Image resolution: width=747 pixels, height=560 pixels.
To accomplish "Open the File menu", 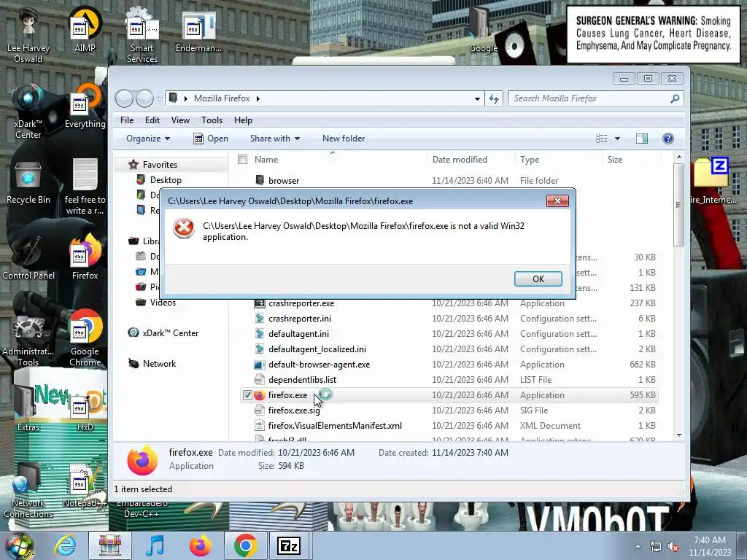I will pos(127,120).
